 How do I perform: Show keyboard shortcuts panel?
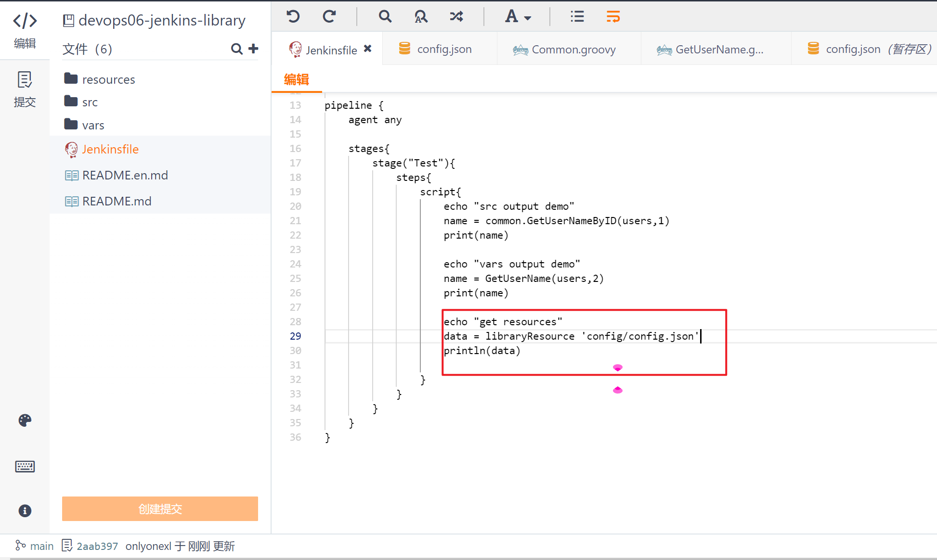click(x=25, y=466)
